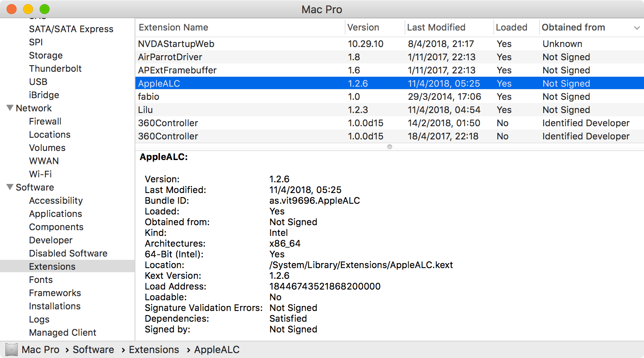Viewport: 644px width, 358px height.
Task: Select 360Controller row modified 18/4/2017
Action: [x=390, y=136]
